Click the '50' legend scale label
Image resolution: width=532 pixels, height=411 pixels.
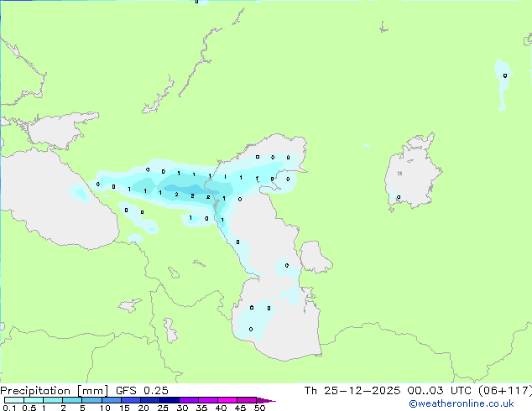tap(259, 408)
